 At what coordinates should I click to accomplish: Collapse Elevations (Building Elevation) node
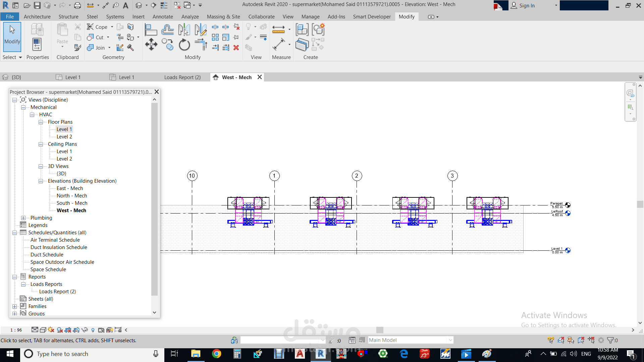(x=41, y=181)
